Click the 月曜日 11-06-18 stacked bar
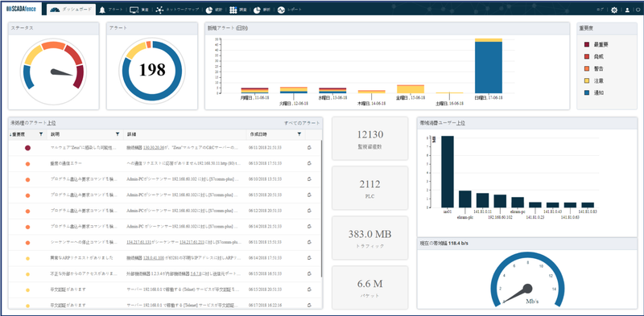Viewport: 644px width, 316px height. click(254, 90)
